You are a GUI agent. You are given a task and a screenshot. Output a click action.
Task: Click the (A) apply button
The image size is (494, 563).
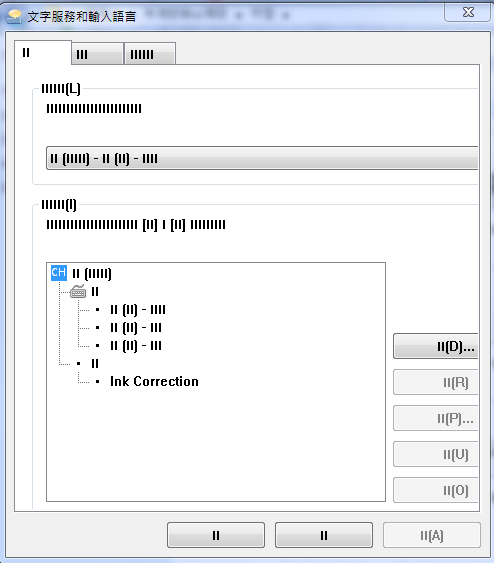click(x=432, y=535)
